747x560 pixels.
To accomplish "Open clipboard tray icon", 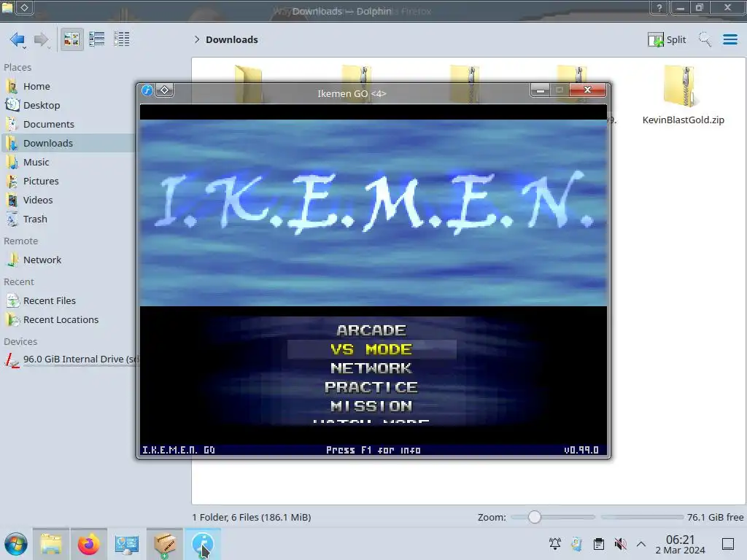I will point(599,544).
